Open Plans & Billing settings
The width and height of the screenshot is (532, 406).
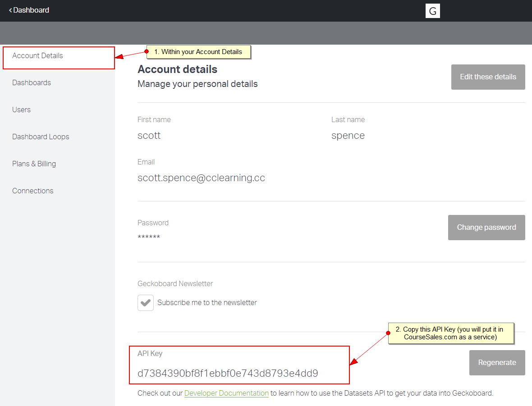[34, 164]
